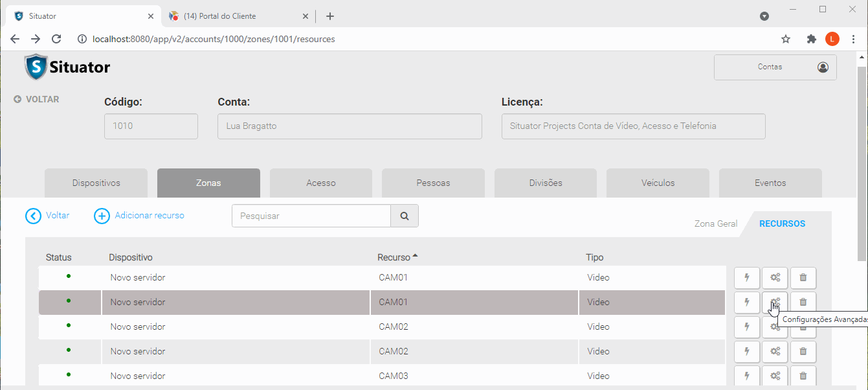Image resolution: width=868 pixels, height=390 pixels.
Task: Open advanced settings gear for first CAM01 row
Action: (775, 277)
